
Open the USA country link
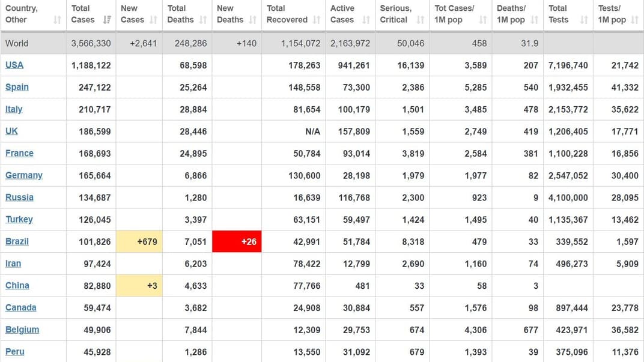click(14, 65)
